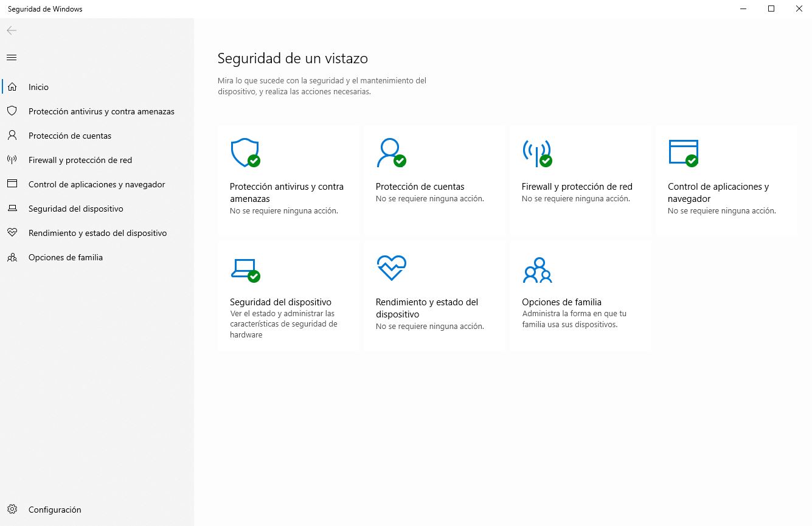Viewport: 812px width, 526px height.
Task: Click the heart icon beside Rendimiento y estado in sidebar
Action: (x=12, y=233)
